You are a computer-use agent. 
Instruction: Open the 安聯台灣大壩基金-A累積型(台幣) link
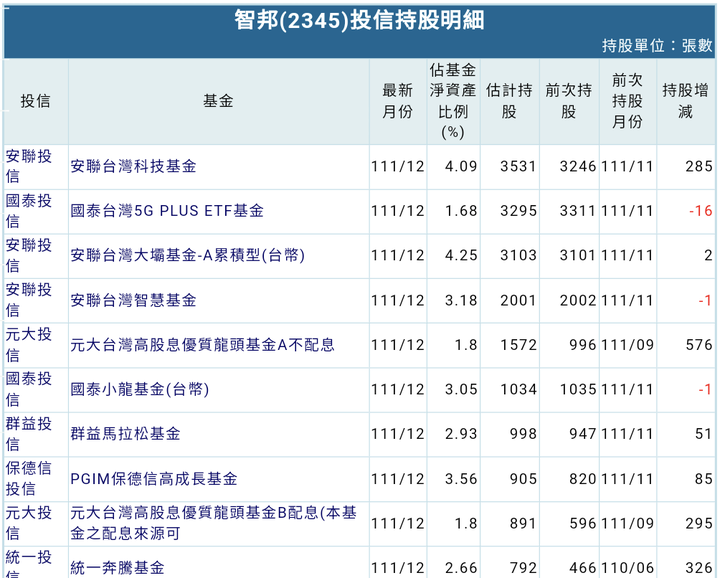click(187, 255)
